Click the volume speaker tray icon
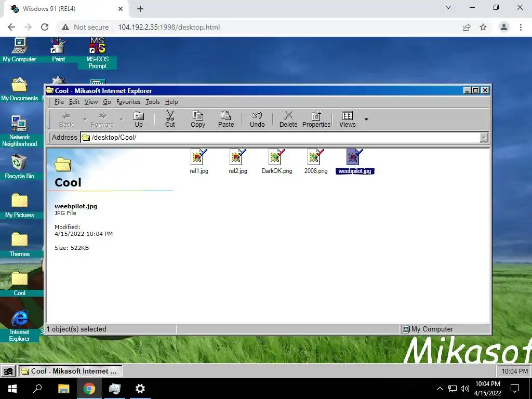The width and height of the screenshot is (532, 399). pos(465,389)
